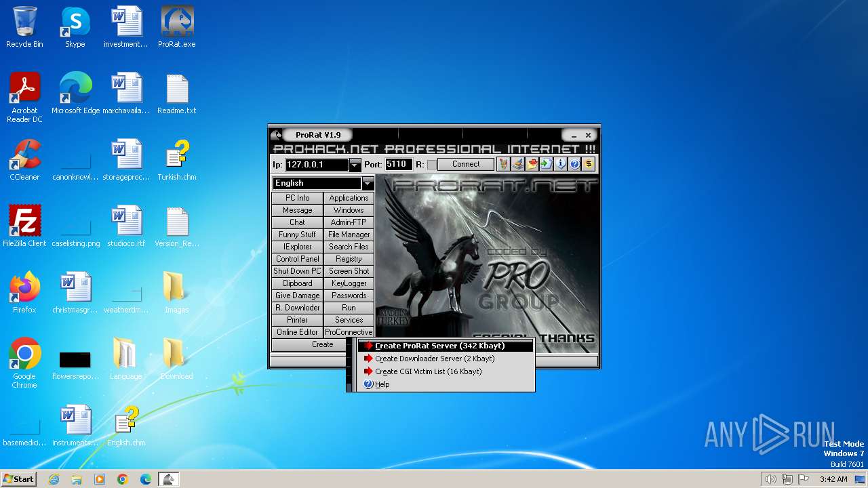Click the red-arrow folder icon in ProRat's toolbar
The width and height of the screenshot is (868, 488).
click(532, 164)
